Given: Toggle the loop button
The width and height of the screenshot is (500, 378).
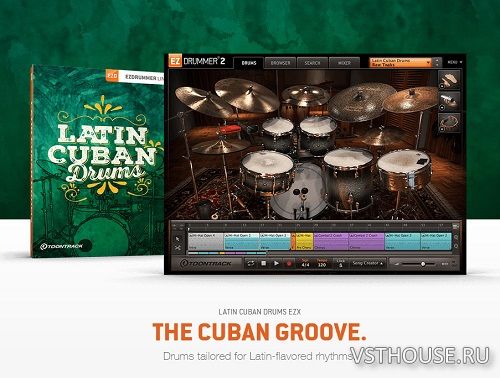Looking at the screenshot, I should (250, 264).
